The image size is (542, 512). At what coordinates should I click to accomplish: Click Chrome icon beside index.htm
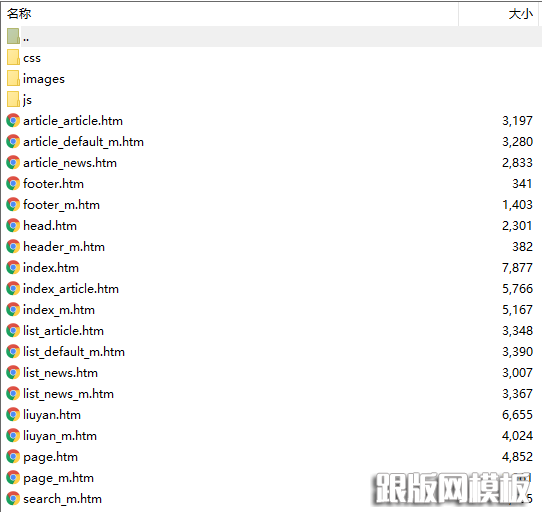[x=13, y=268]
